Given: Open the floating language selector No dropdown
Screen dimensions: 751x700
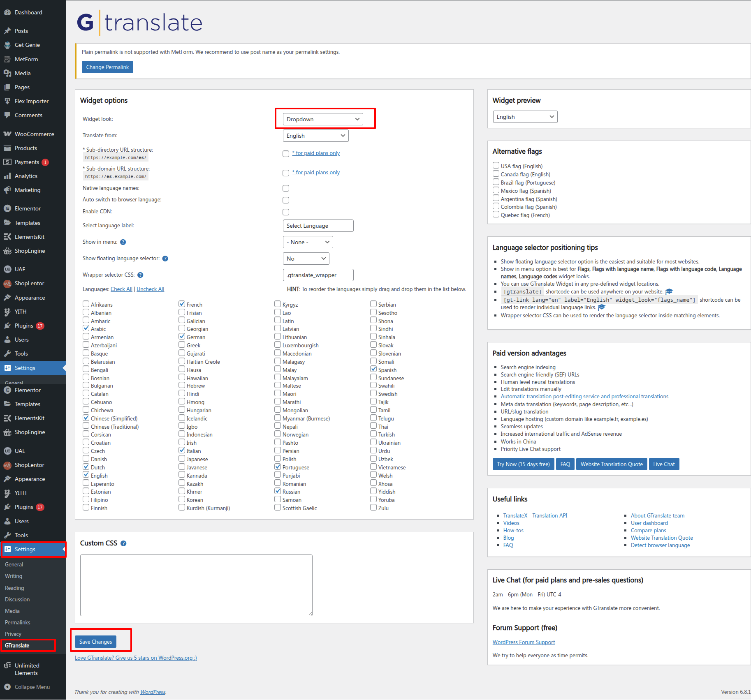Looking at the screenshot, I should (306, 259).
